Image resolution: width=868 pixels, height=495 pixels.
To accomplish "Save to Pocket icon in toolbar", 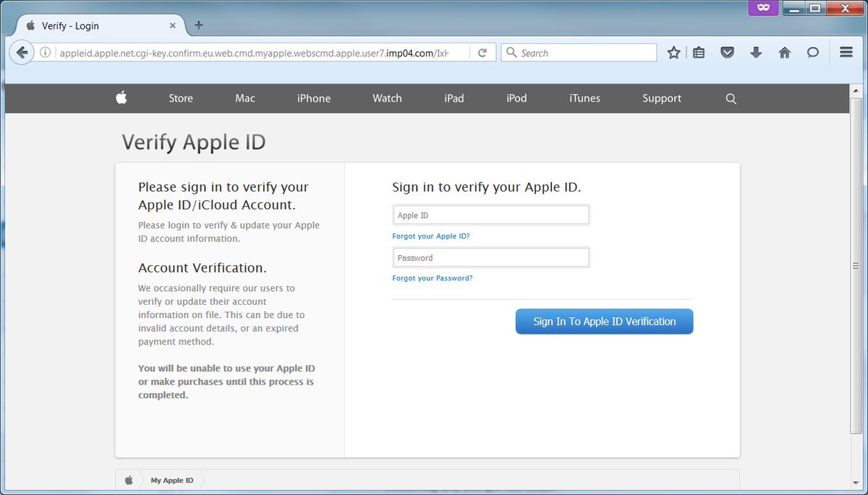I will [x=728, y=53].
